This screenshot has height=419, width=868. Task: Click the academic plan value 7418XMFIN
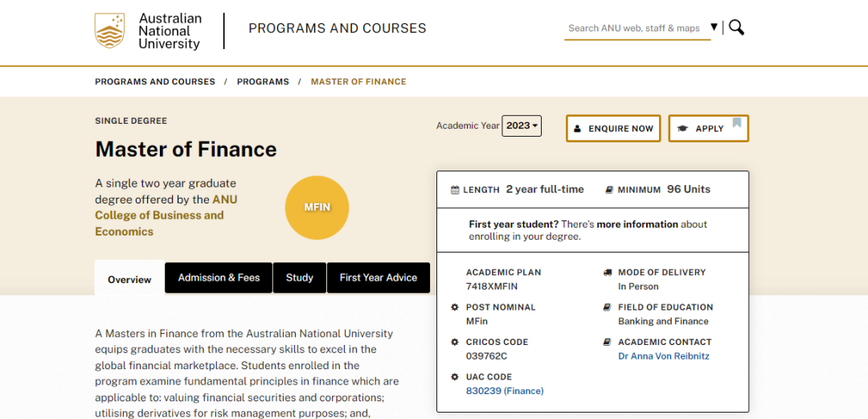tap(492, 286)
